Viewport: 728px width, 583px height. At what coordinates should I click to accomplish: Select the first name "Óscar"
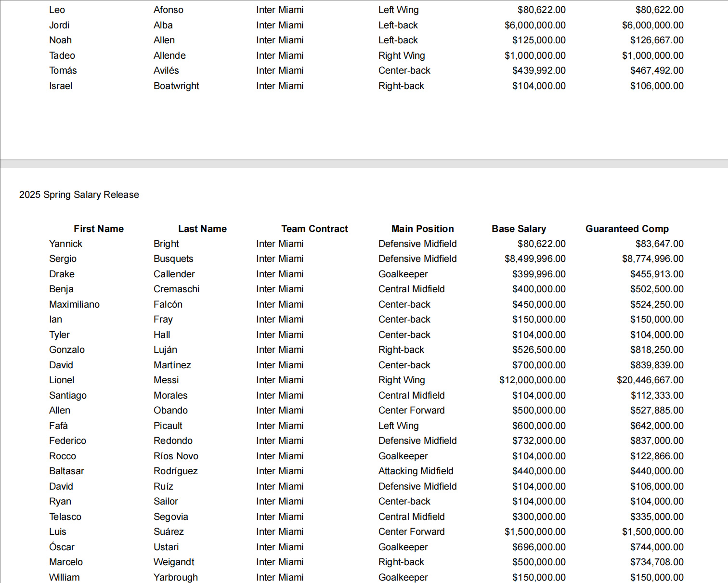[x=62, y=547]
